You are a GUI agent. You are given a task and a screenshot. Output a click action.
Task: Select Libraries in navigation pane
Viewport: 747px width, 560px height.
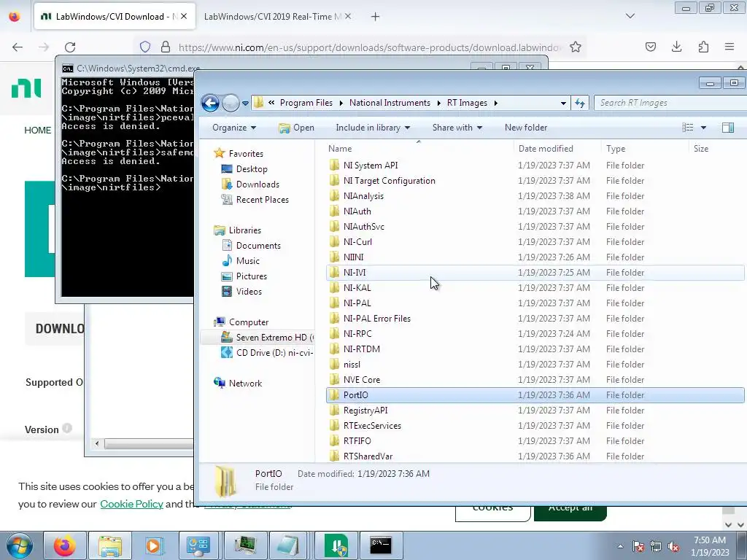coord(245,230)
